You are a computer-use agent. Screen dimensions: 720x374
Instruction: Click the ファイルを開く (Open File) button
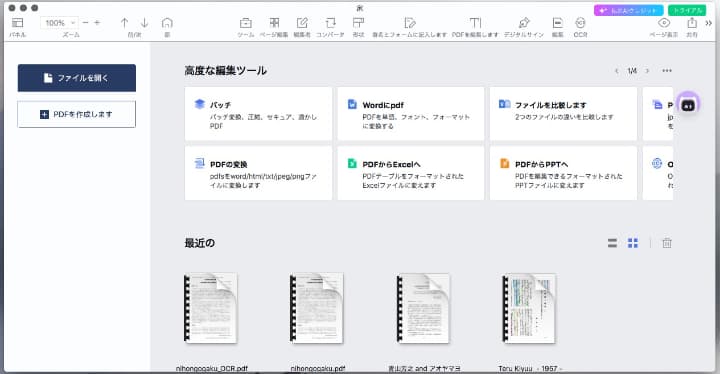77,78
